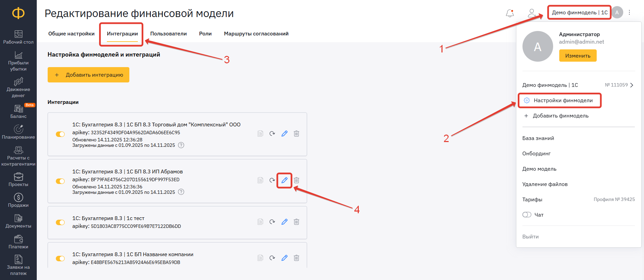Viewport: 644px width, 280px height.
Task: Click the Добавить интеграцию button
Action: 88,75
